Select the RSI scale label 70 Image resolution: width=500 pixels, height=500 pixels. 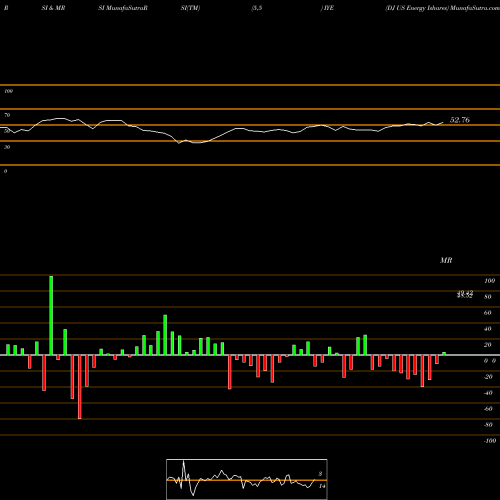point(7,115)
